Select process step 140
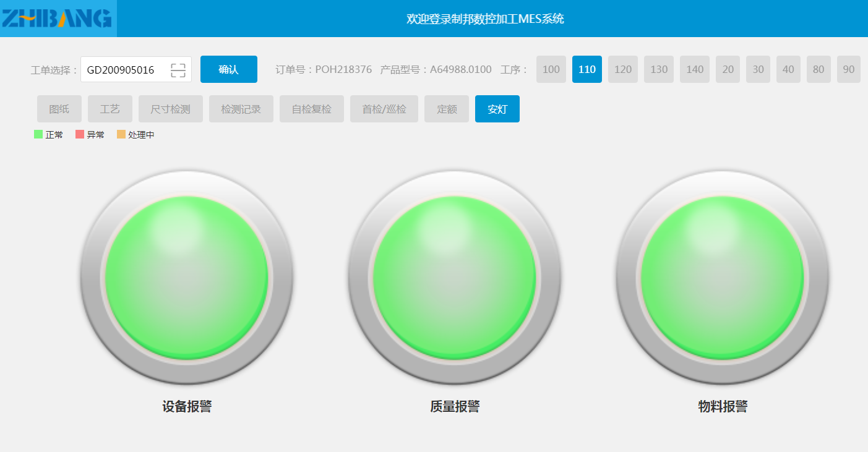868x452 pixels. click(695, 69)
